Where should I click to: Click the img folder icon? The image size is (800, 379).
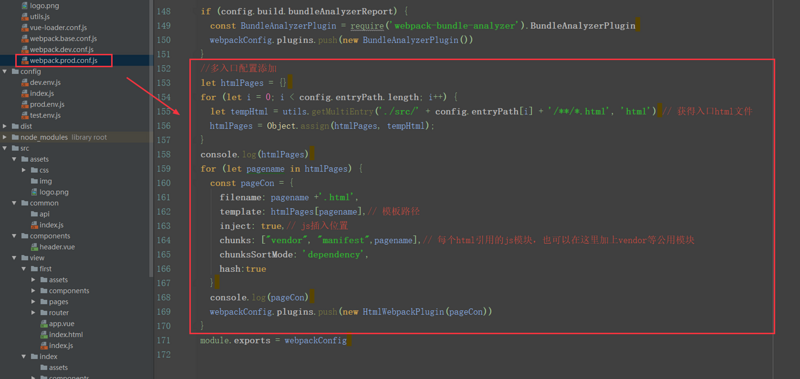[x=35, y=181]
